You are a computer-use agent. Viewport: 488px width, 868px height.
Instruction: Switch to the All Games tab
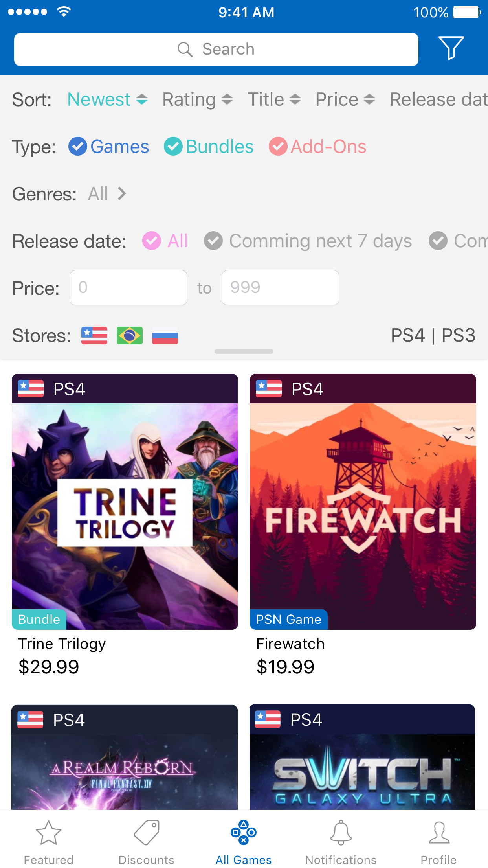coord(244,842)
